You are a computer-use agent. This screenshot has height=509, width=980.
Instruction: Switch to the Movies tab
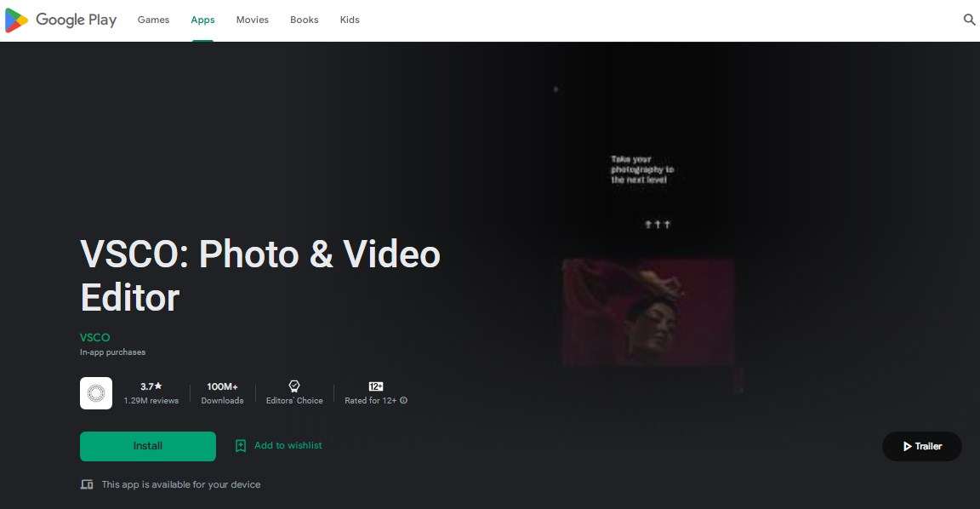[253, 20]
